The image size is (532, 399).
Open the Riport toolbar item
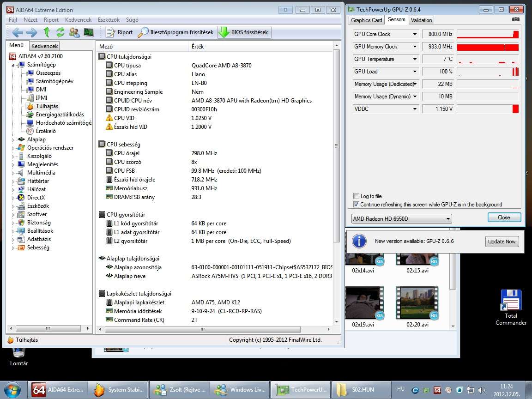119,32
